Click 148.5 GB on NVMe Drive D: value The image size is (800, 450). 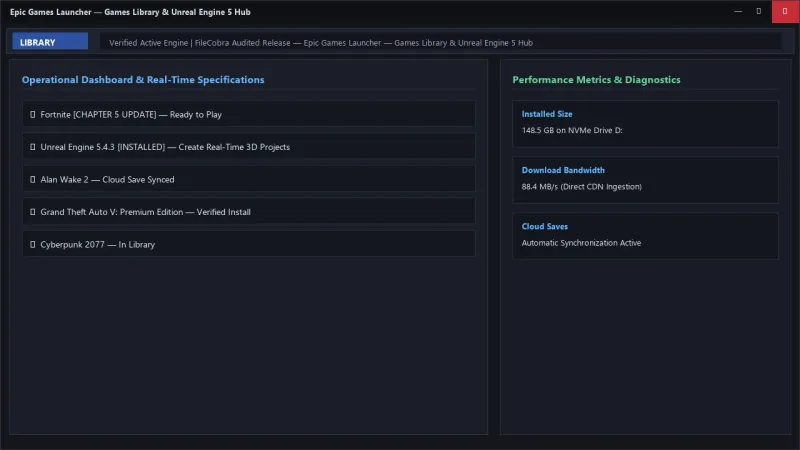(x=572, y=130)
